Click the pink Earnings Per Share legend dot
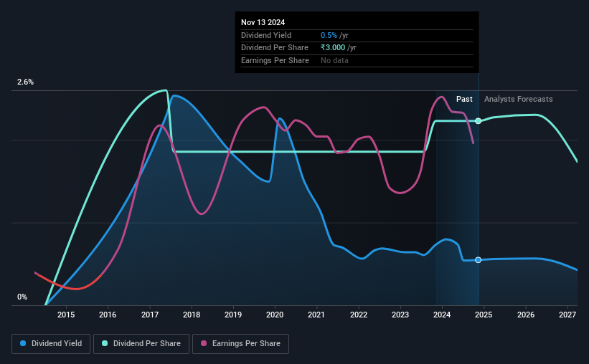 tap(204, 343)
